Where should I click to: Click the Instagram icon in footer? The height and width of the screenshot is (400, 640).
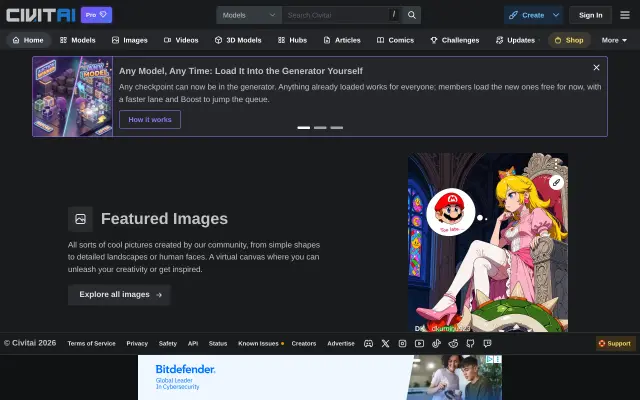click(x=402, y=344)
